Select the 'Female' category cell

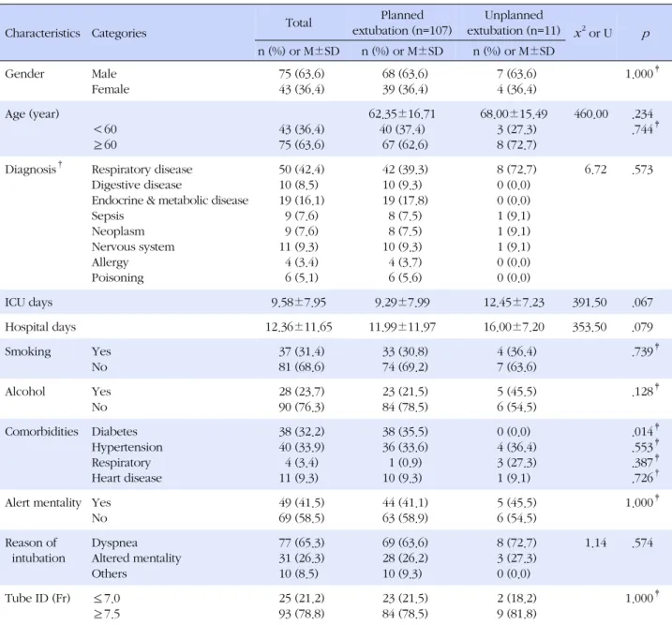(111, 89)
